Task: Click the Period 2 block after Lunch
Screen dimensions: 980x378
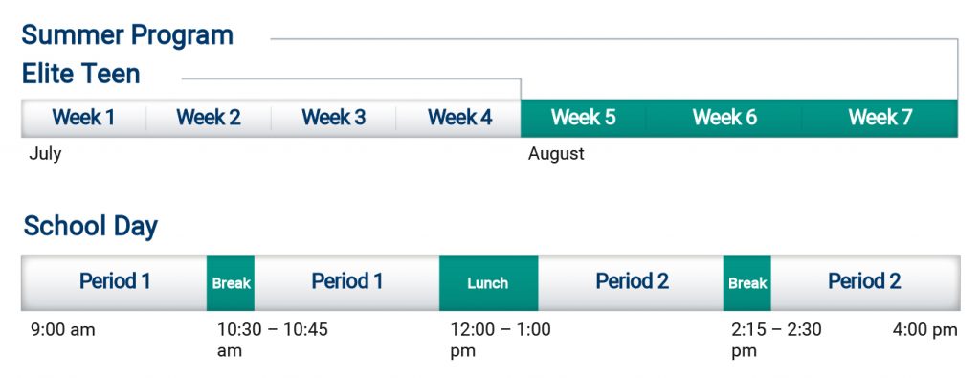Action: pyautogui.click(x=631, y=282)
